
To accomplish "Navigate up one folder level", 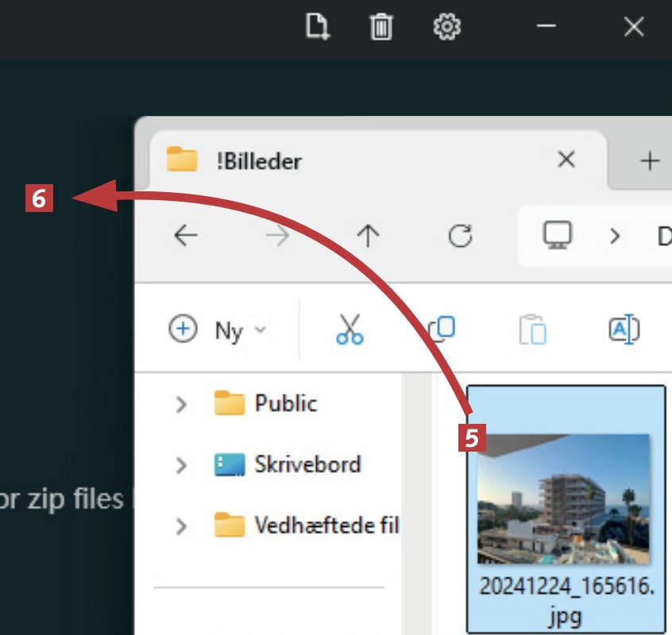I will pyautogui.click(x=367, y=236).
